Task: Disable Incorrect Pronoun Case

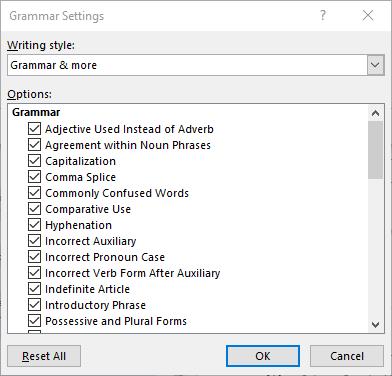Action: 35,257
